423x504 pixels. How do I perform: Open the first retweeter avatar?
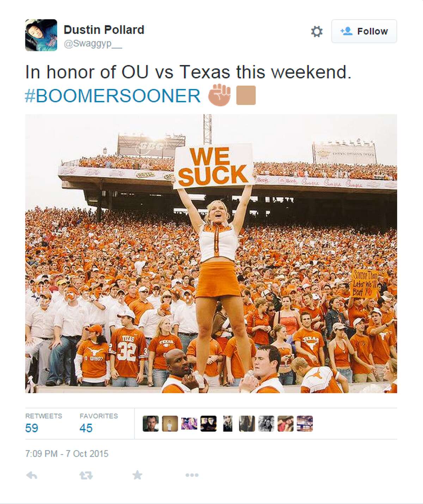(x=151, y=424)
